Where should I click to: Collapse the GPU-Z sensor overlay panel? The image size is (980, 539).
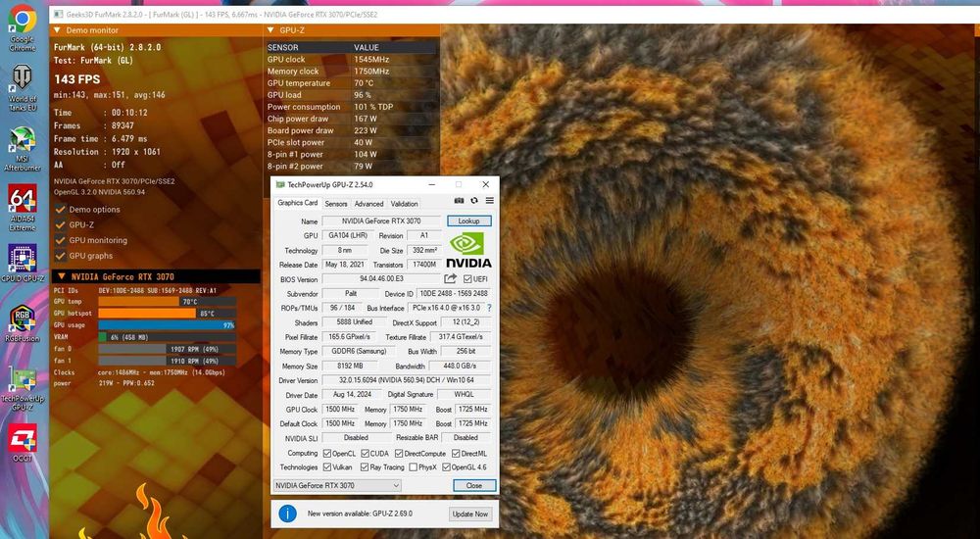click(270, 30)
